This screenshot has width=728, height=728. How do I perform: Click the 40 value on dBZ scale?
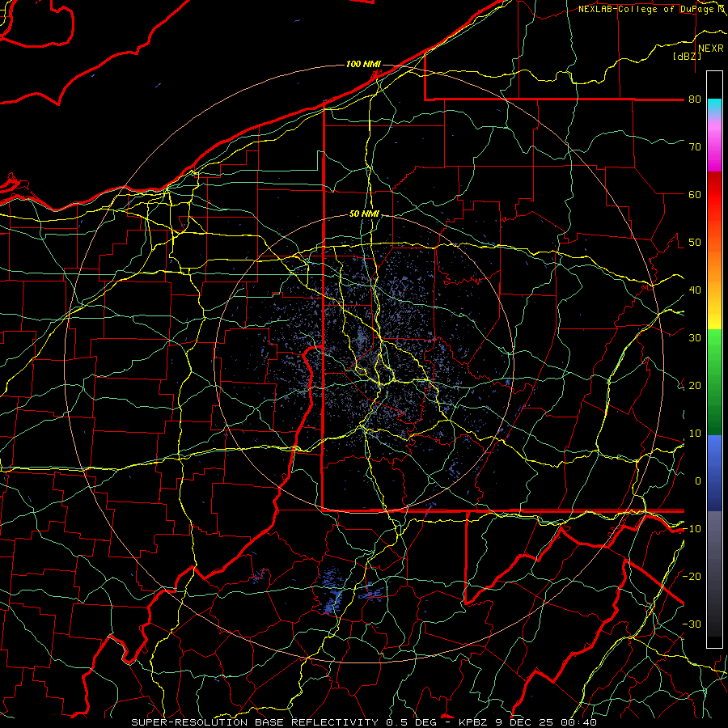tap(695, 290)
